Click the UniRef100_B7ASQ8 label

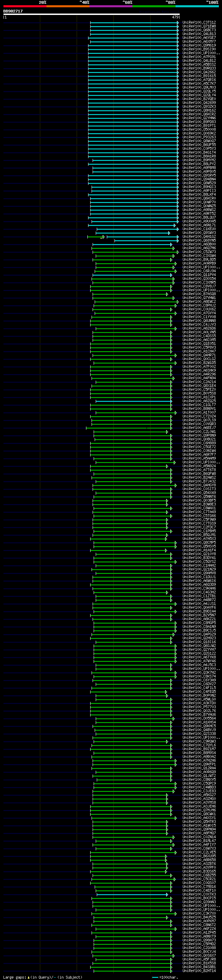click(199, 294)
